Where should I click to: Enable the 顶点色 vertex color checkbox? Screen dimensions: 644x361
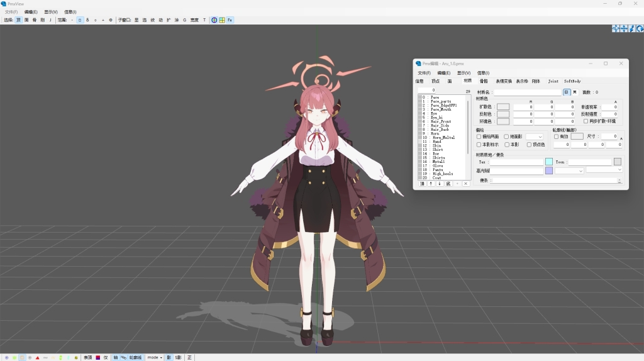(x=529, y=145)
